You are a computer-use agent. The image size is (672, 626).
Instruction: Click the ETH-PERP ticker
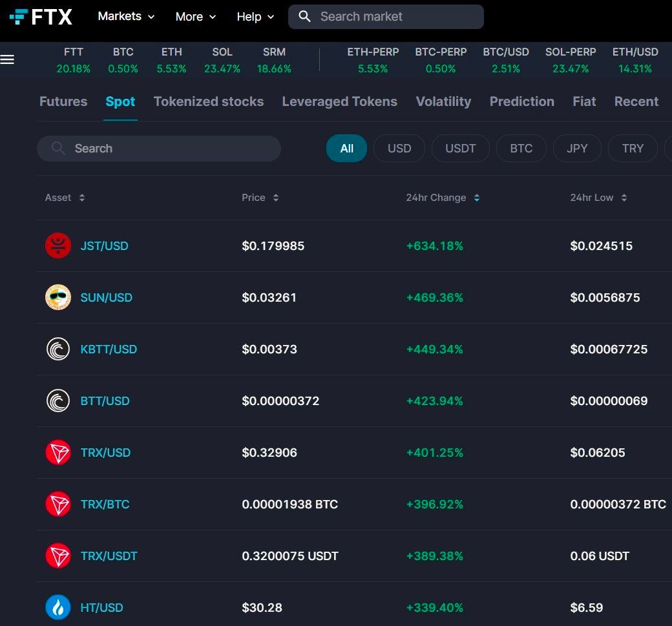(x=373, y=60)
